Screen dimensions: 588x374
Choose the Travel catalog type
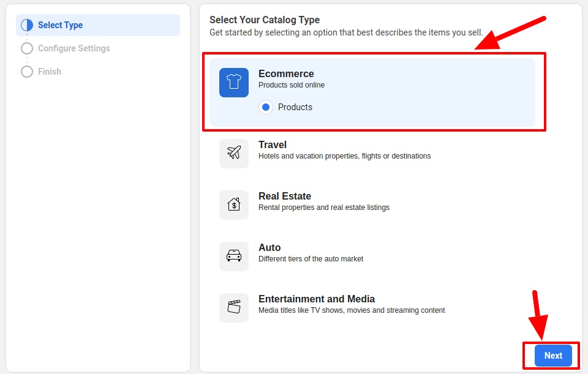[x=273, y=145]
